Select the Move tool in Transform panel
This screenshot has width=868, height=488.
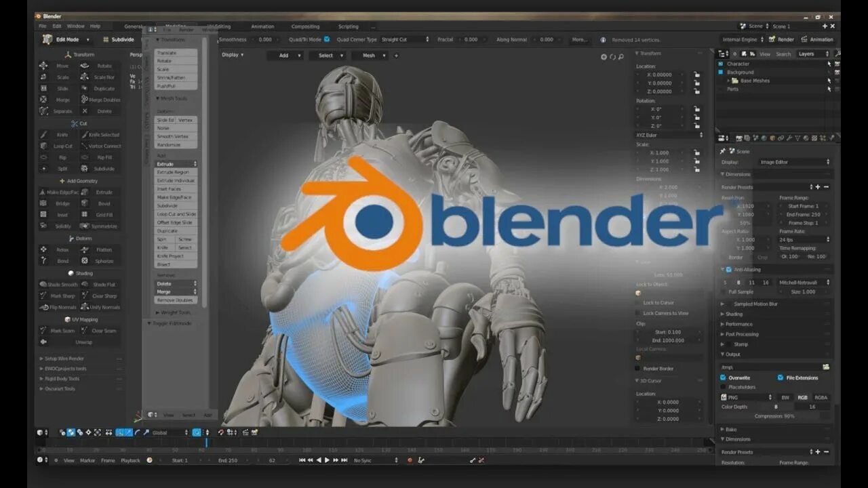[58, 66]
